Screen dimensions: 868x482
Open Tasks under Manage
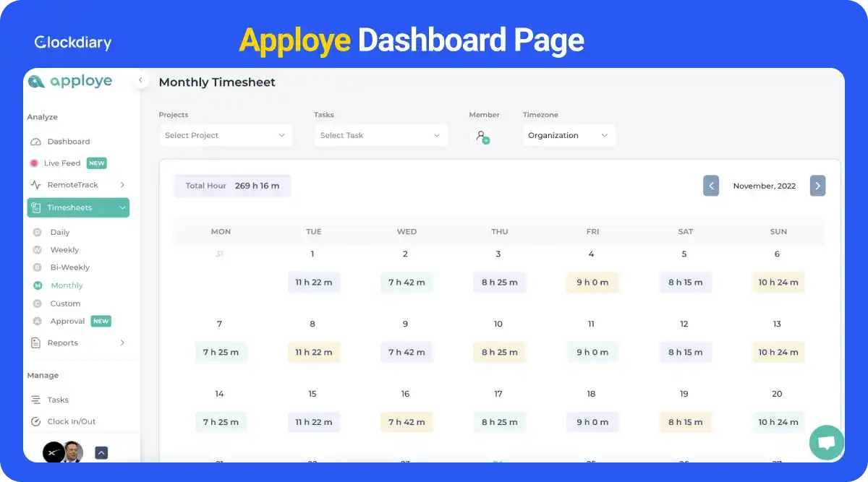point(58,400)
